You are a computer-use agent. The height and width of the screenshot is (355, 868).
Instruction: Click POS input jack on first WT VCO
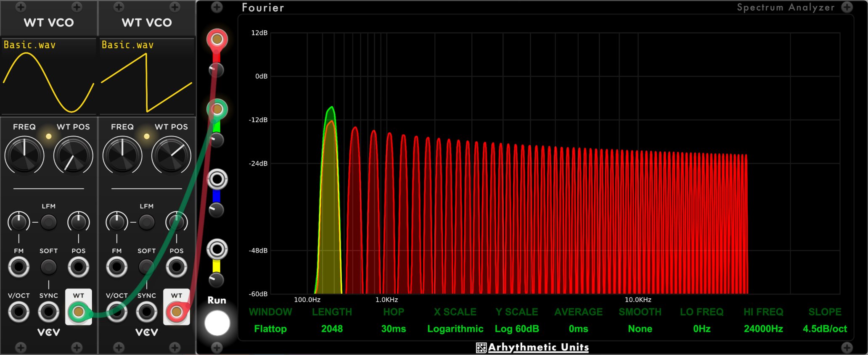(x=79, y=267)
